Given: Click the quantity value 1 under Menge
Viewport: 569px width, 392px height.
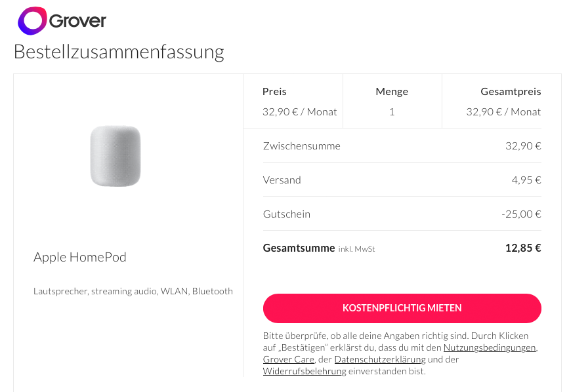Looking at the screenshot, I should click(392, 112).
